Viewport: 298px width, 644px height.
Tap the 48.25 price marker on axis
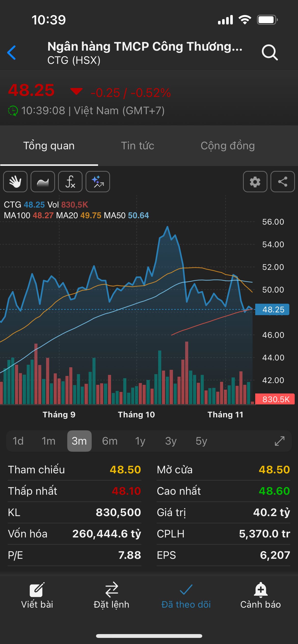pyautogui.click(x=272, y=310)
